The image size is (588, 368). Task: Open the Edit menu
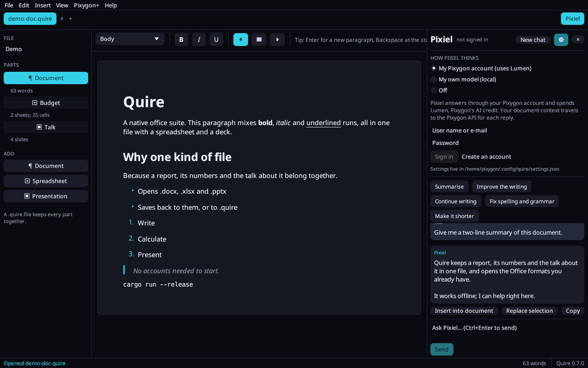coord(24,5)
